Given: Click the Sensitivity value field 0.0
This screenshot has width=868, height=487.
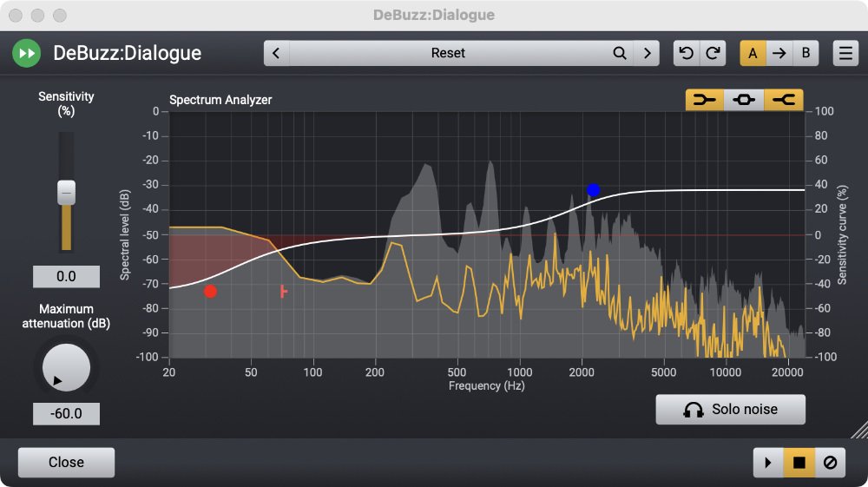Looking at the screenshot, I should 67,276.
